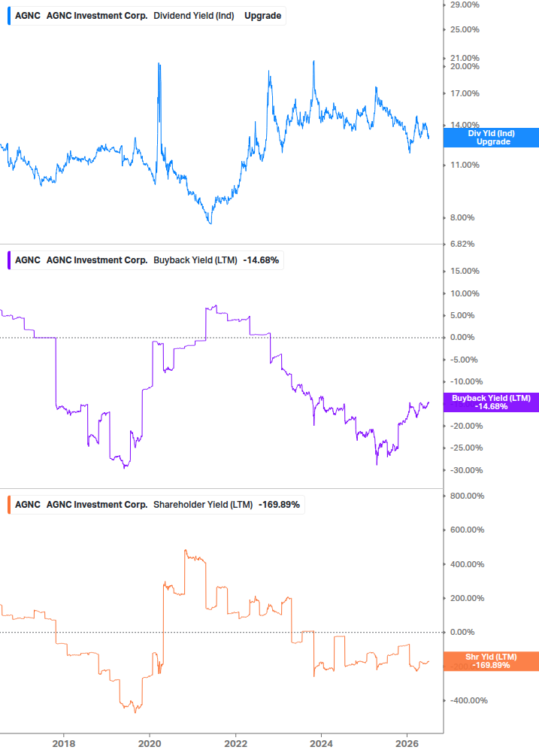
Task: Click AGNC Investment Corp. in shareholder legend
Action: [97, 504]
